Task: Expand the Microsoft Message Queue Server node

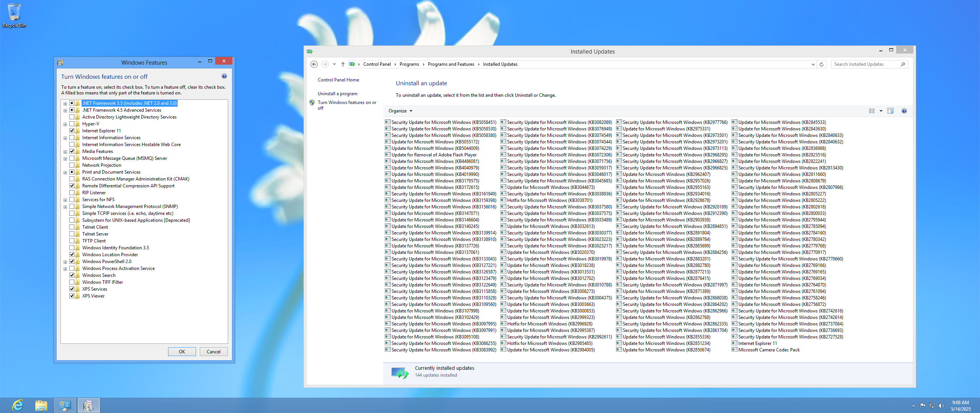Action: pyautogui.click(x=65, y=159)
